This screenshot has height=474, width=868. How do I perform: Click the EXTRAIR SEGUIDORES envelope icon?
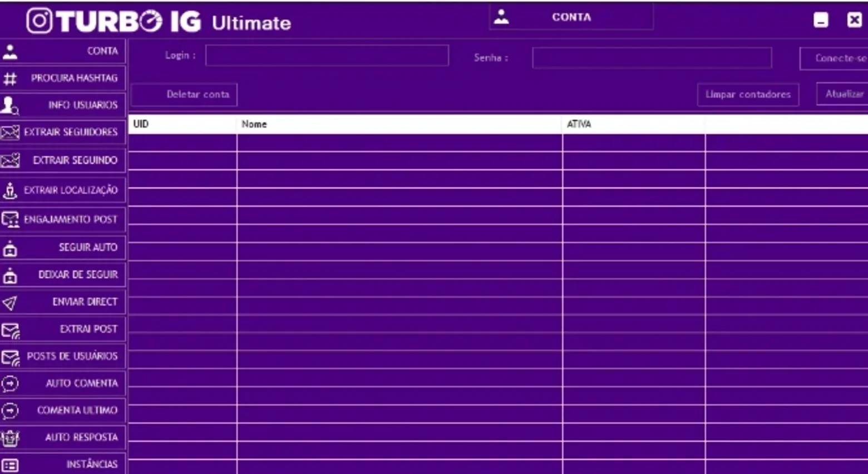[10, 133]
